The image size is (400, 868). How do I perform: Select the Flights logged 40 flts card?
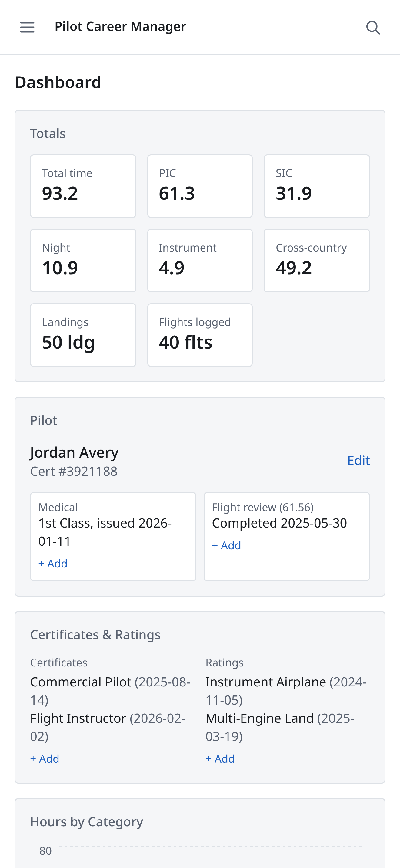point(200,335)
